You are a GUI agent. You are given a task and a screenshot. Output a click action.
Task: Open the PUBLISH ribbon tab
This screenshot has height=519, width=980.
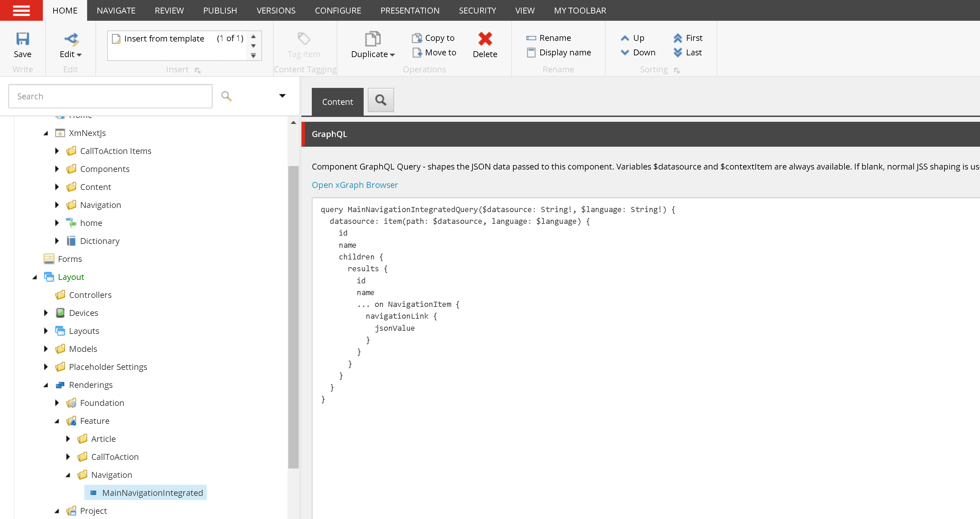pyautogui.click(x=220, y=10)
